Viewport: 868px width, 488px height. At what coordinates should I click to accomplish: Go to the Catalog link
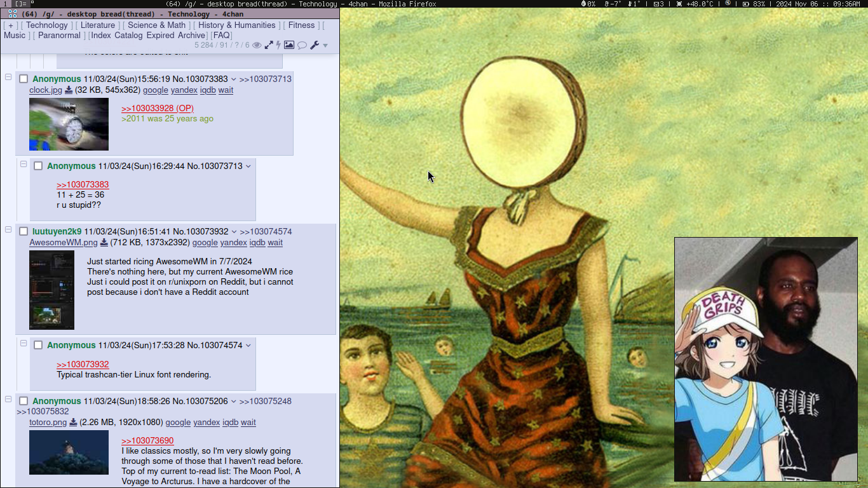[128, 36]
